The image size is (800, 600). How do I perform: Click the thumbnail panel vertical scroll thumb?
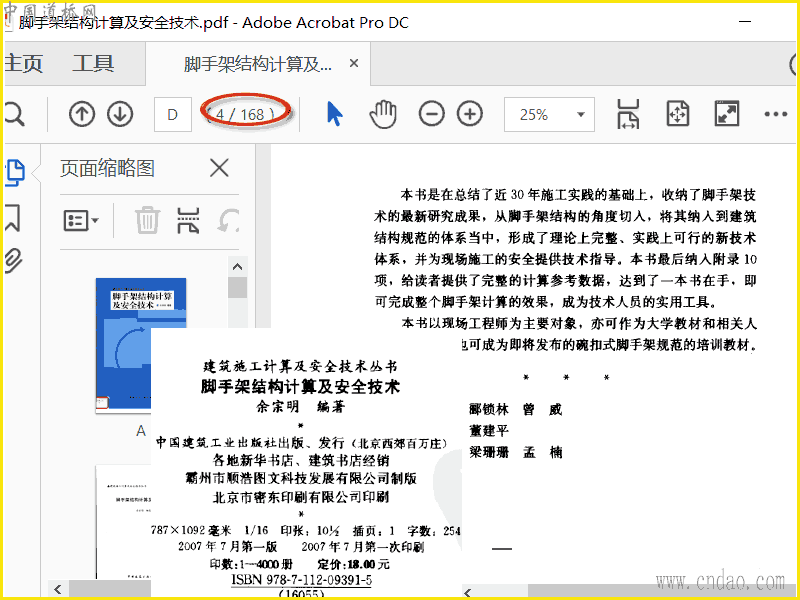(x=237, y=287)
